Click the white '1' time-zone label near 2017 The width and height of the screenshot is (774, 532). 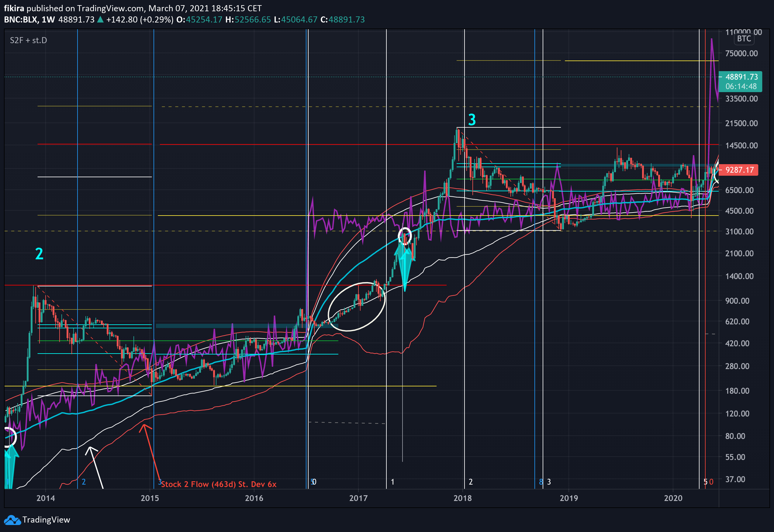tap(393, 482)
